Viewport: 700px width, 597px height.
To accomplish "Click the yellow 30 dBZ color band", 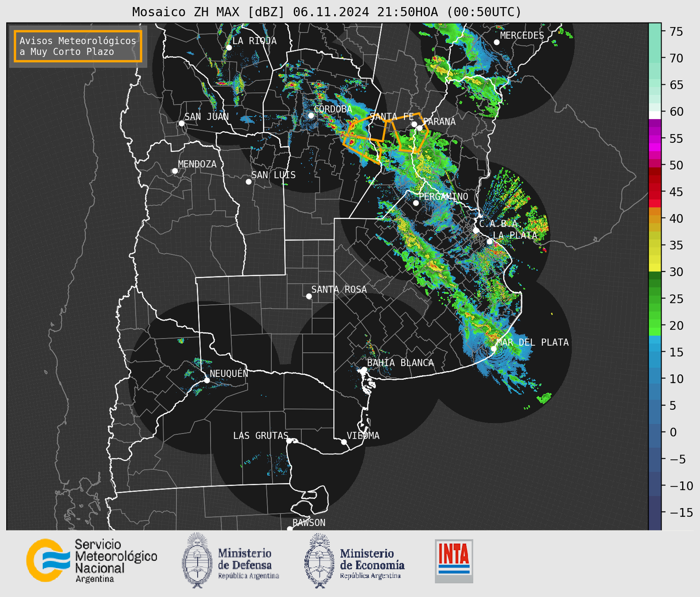I will tap(655, 268).
